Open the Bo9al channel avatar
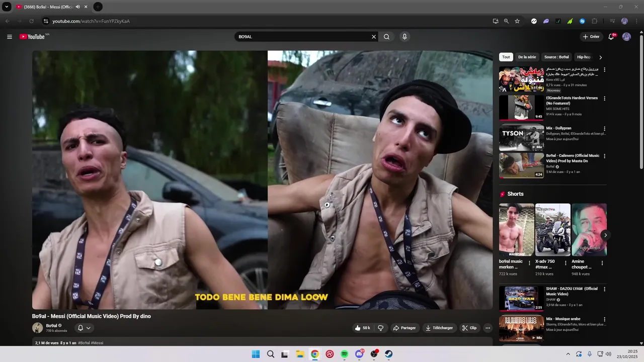644x362 pixels. pos(38,328)
